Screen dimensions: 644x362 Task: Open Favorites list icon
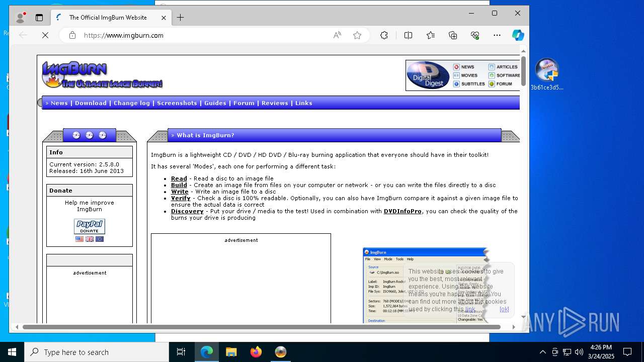431,35
